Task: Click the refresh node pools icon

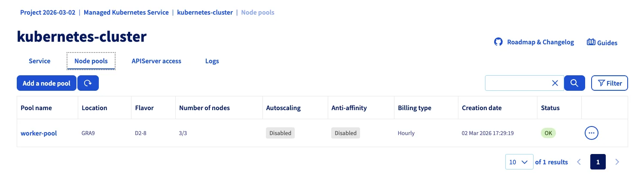Action: (x=88, y=83)
